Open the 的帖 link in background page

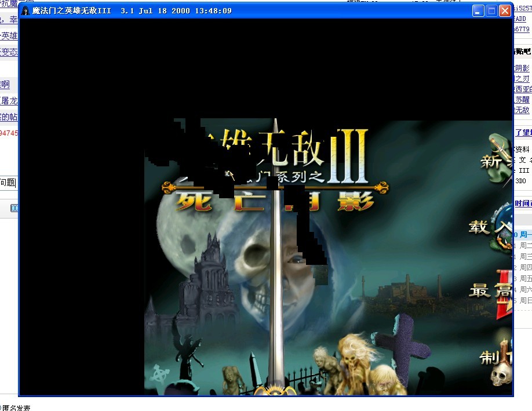pos(9,117)
